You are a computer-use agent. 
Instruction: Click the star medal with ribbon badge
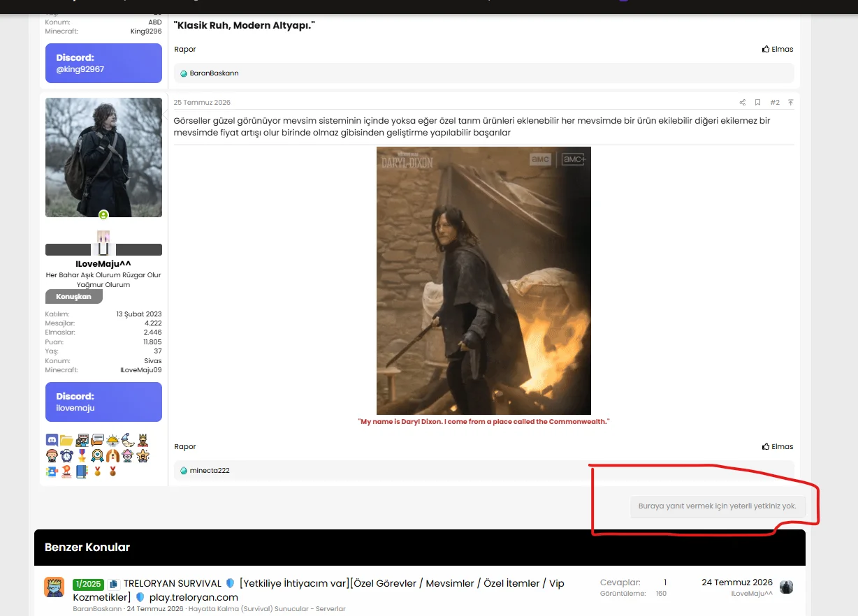pos(82,455)
